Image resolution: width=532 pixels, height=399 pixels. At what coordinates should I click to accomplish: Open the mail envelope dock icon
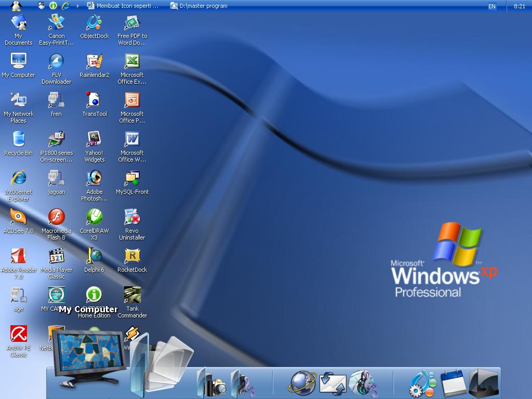333,383
